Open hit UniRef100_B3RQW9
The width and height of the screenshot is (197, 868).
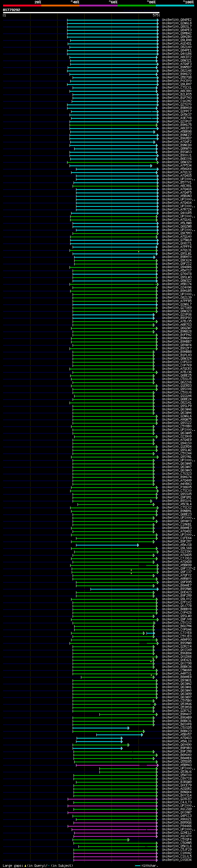pos(176,782)
